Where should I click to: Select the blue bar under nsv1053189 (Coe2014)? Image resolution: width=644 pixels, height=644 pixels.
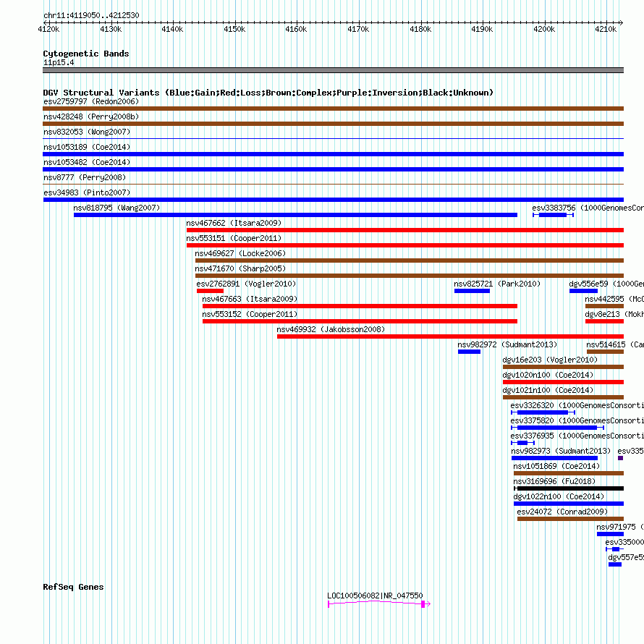pyautogui.click(x=333, y=154)
